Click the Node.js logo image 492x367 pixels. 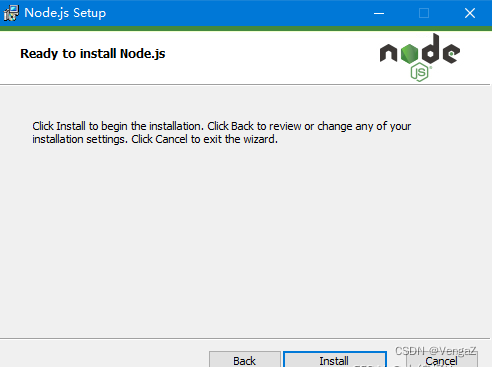pos(420,57)
